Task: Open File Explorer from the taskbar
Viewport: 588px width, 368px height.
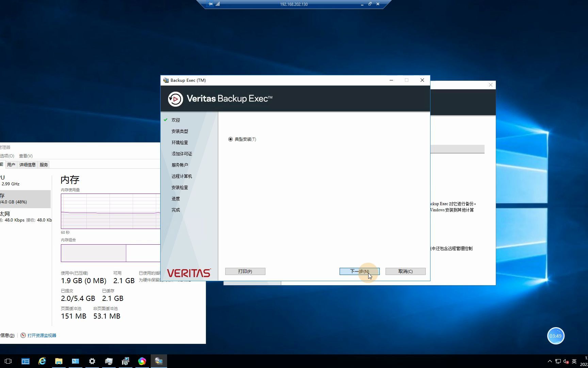Action: [59, 361]
